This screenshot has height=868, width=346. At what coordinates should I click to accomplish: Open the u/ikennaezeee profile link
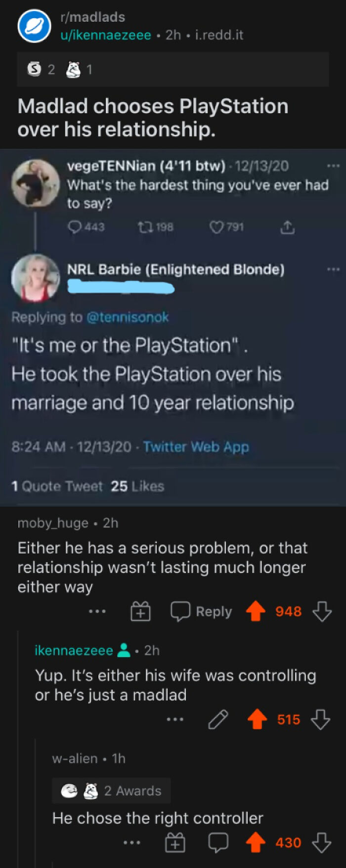click(x=105, y=35)
